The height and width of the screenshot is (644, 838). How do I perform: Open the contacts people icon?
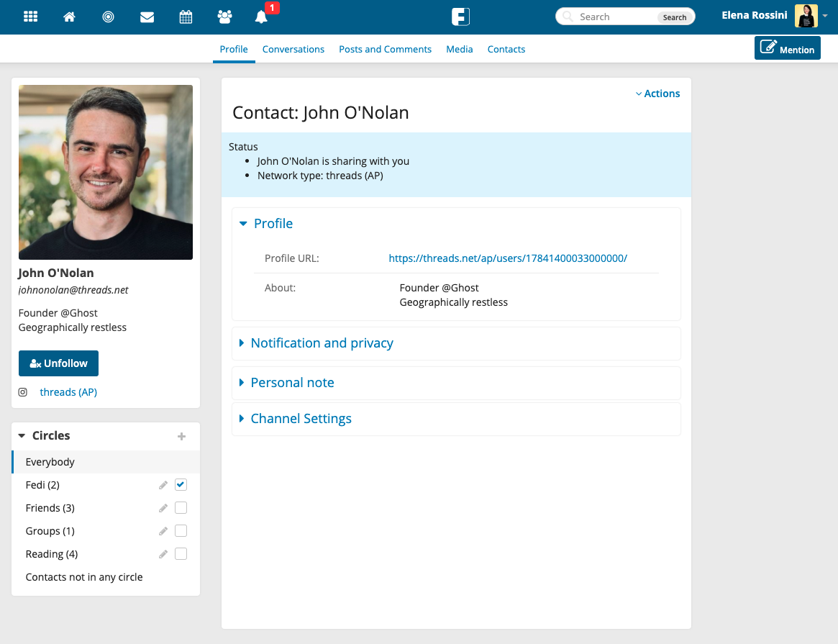[x=224, y=17]
